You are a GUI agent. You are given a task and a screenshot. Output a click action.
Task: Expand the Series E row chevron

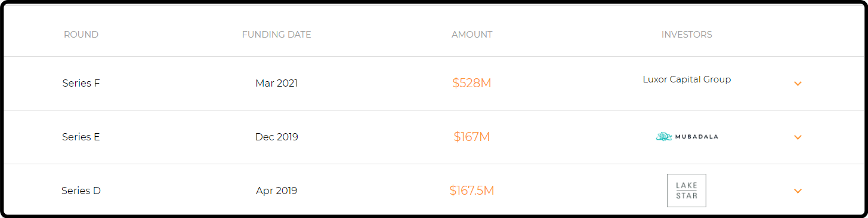point(798,137)
